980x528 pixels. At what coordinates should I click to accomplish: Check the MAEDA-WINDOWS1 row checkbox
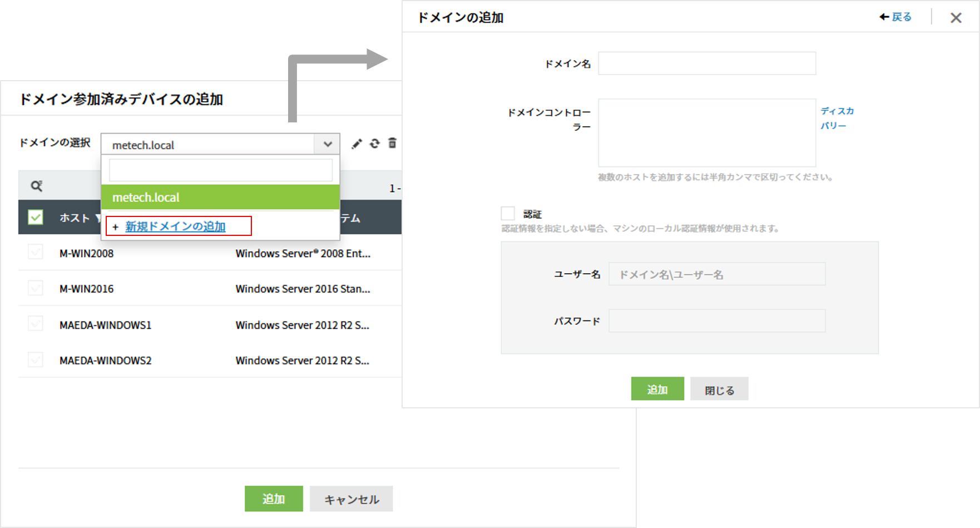point(36,324)
